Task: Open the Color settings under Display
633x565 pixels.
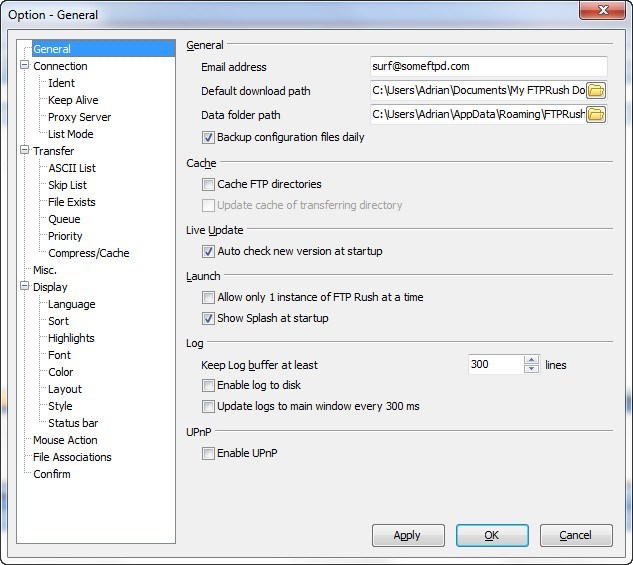Action: pos(61,372)
